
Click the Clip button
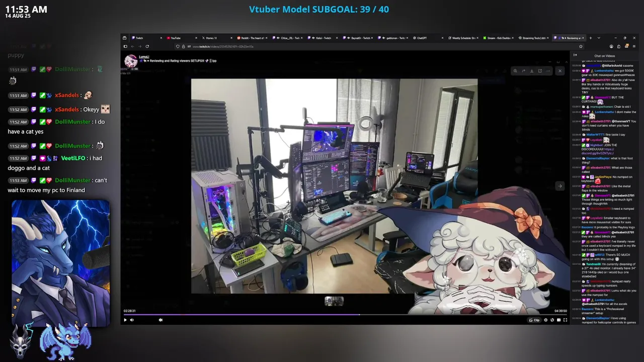534,320
